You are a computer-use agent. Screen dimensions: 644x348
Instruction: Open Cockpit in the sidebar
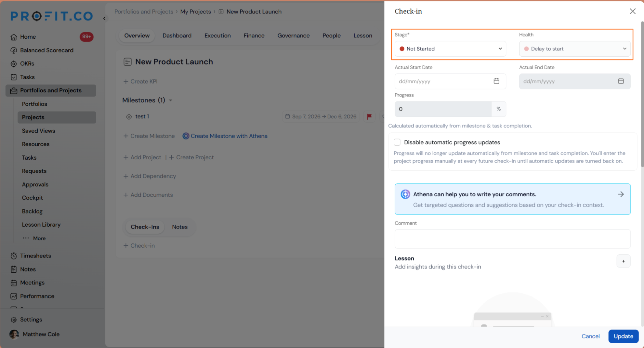click(x=32, y=198)
